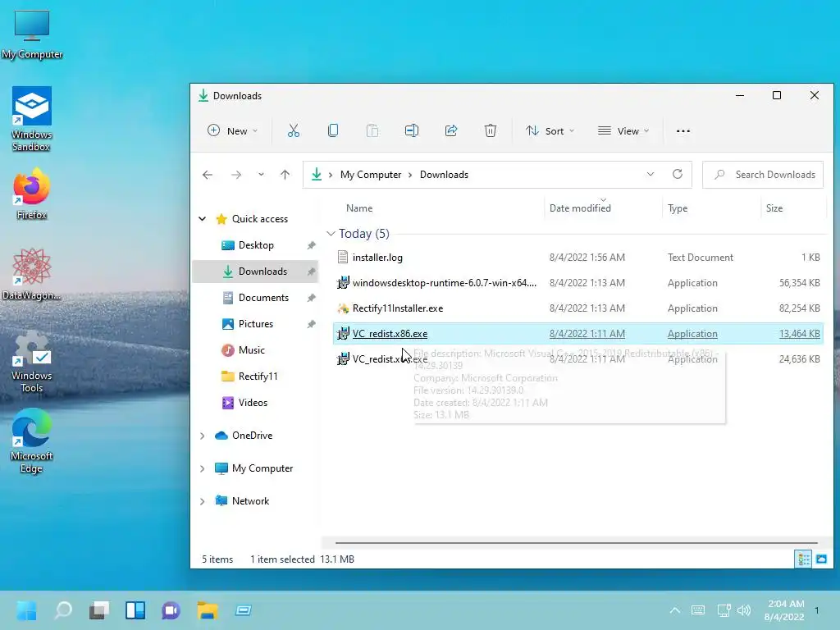Select the DataWagon desktop icon

pyautogui.click(x=32, y=274)
